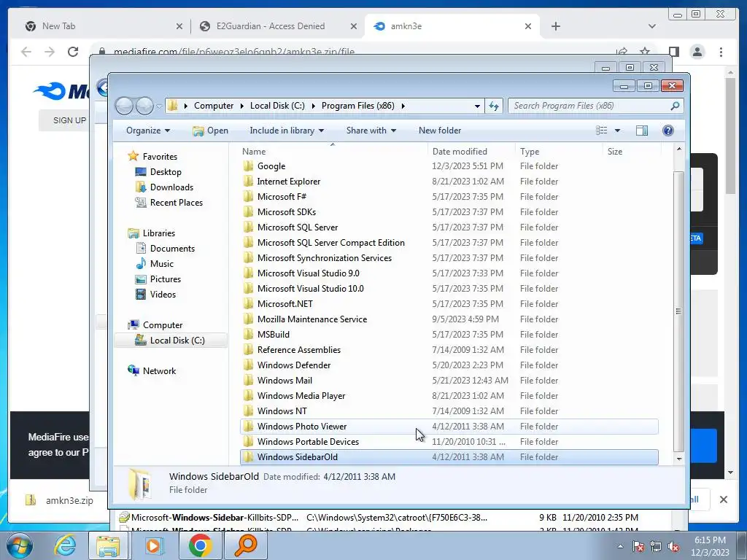Select Libraries in the navigation pane
Image resolution: width=747 pixels, height=560 pixels.
click(158, 233)
